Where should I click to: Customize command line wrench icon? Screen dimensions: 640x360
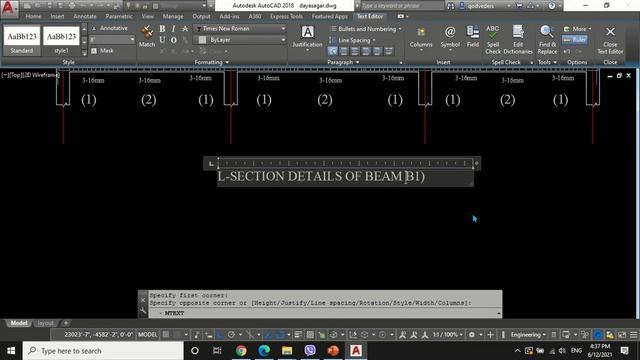143,311
